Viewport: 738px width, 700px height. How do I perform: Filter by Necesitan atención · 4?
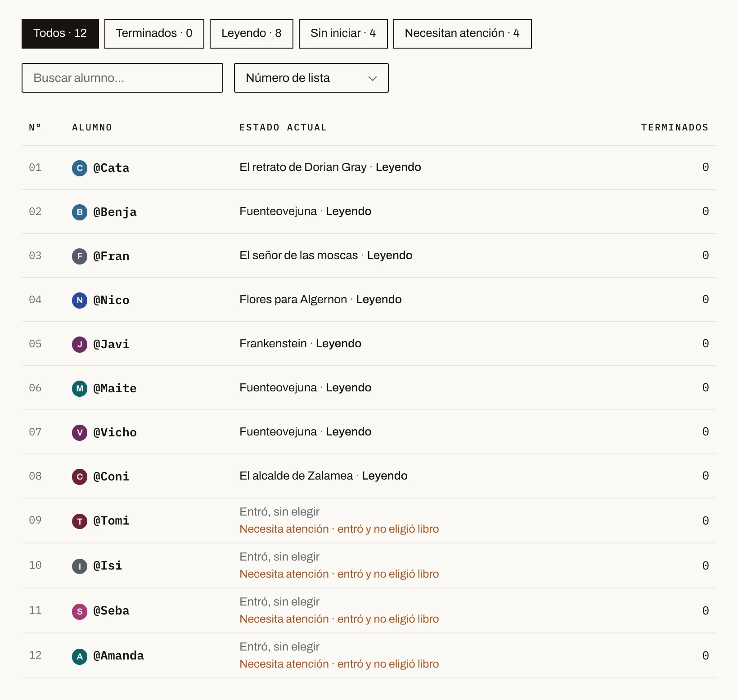click(x=463, y=34)
